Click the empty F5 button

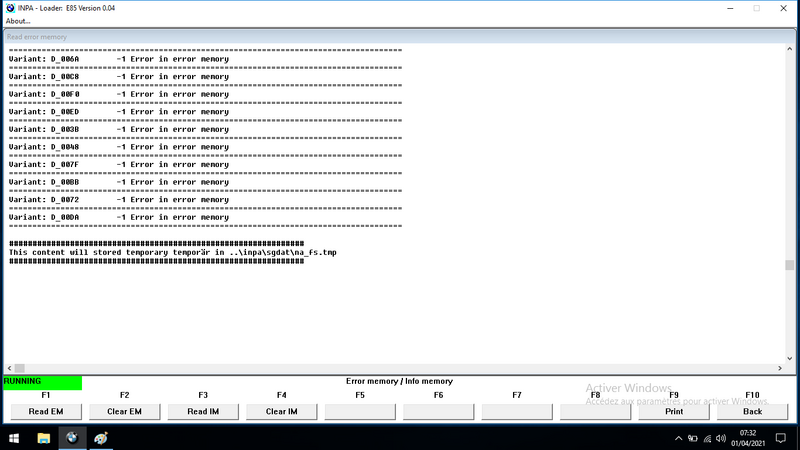360,411
